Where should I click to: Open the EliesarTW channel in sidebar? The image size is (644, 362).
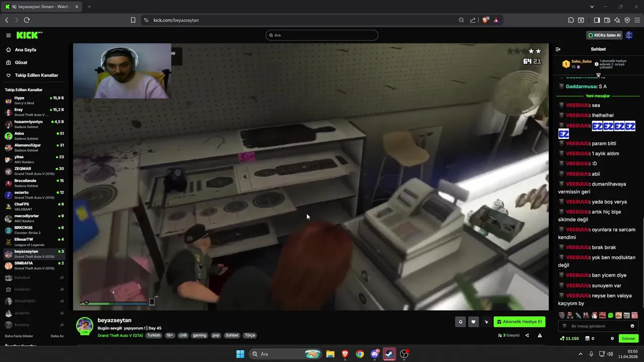click(x=34, y=241)
